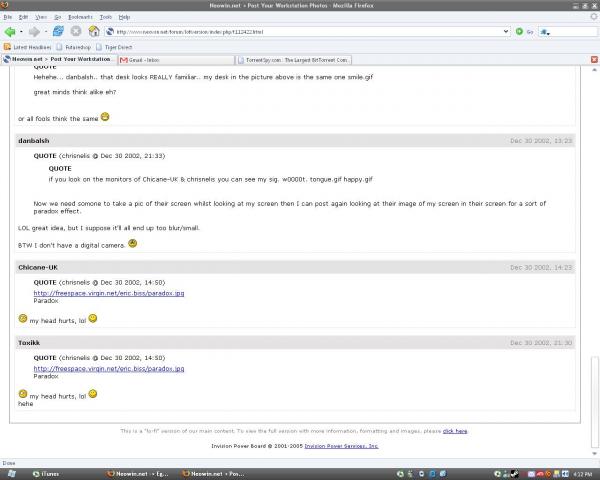The width and height of the screenshot is (600, 480).
Task: Switch to the Gmail Inbox tab
Action: pos(176,60)
